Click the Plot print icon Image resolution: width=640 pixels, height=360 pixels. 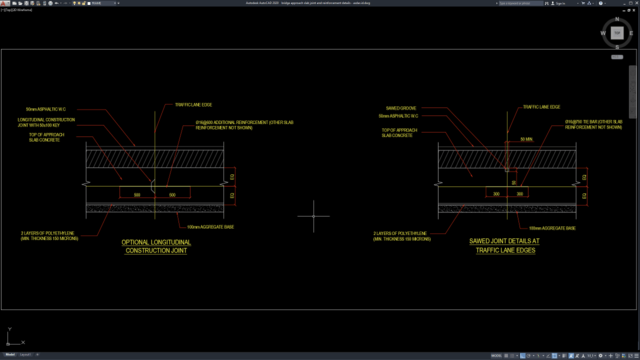click(x=50, y=3)
